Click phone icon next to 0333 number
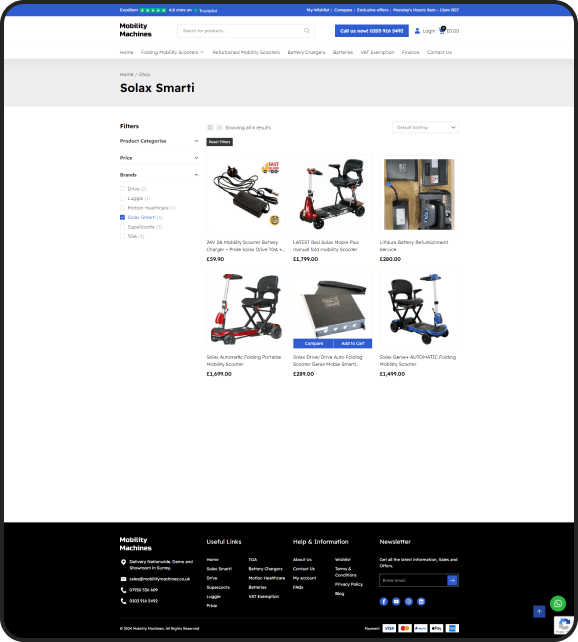The height and width of the screenshot is (642, 578). 123,601
